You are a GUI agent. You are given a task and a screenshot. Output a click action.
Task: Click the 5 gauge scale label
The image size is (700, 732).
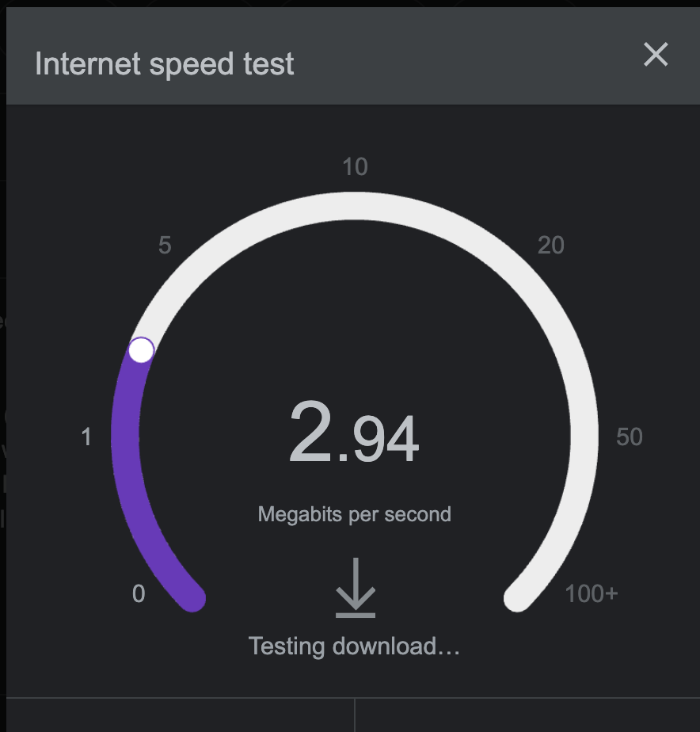click(165, 246)
